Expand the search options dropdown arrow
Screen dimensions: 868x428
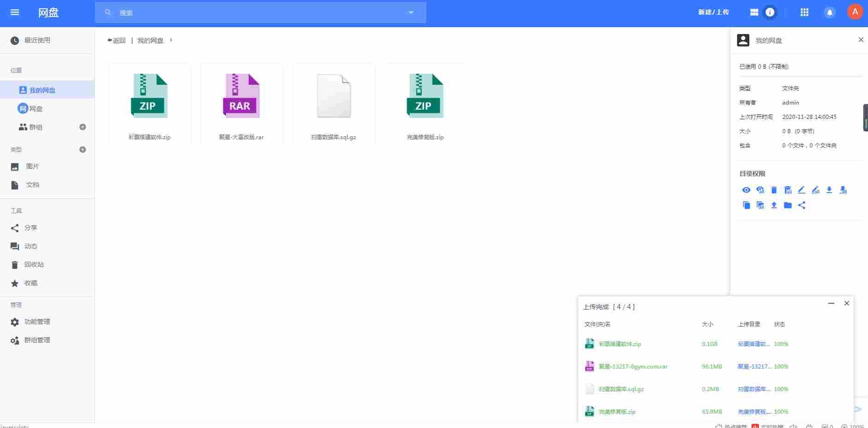click(411, 12)
